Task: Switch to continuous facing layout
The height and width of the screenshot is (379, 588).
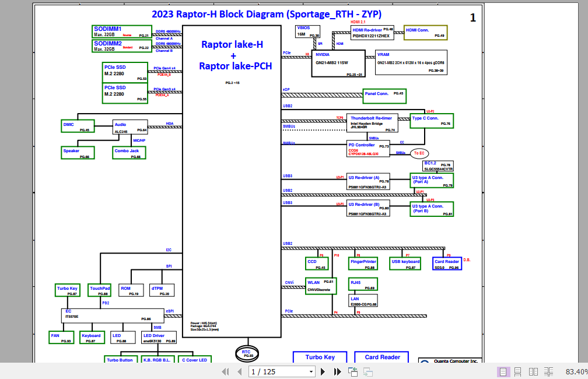Action: click(x=548, y=371)
